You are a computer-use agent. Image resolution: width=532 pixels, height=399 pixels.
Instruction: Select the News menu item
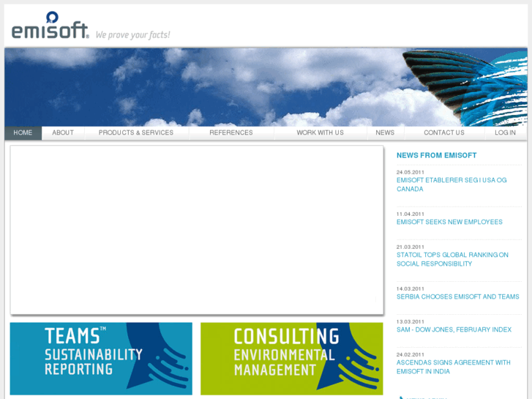(385, 133)
